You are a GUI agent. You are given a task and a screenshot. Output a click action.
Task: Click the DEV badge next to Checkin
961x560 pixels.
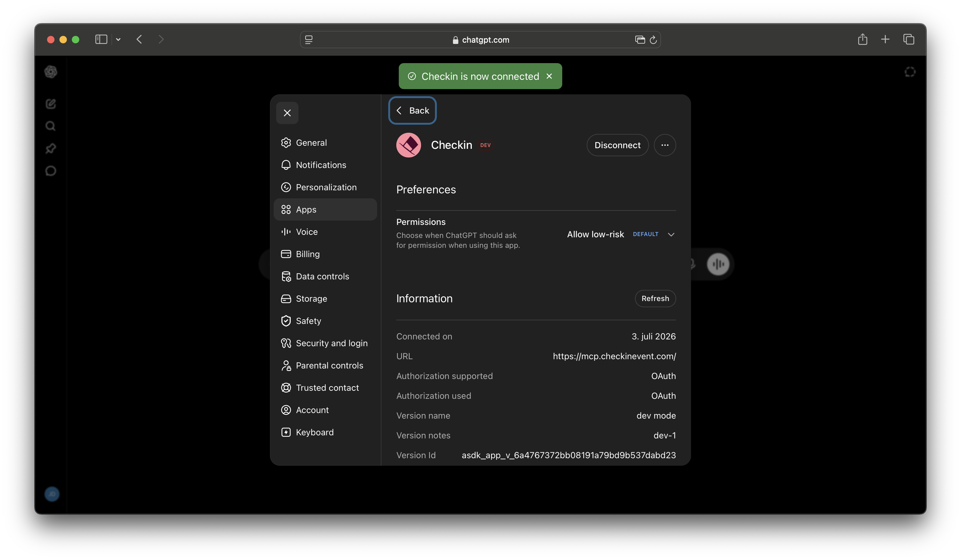[x=485, y=145]
